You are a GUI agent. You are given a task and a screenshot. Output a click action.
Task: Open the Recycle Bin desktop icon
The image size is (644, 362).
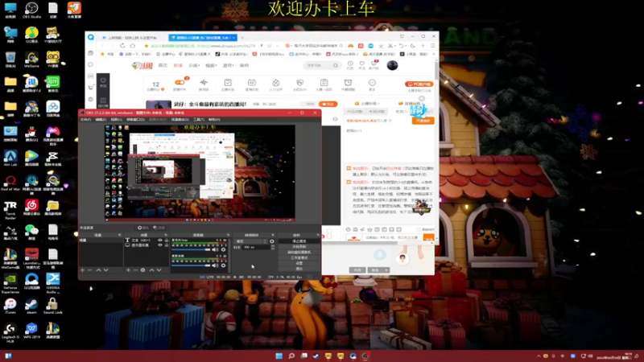point(10,59)
